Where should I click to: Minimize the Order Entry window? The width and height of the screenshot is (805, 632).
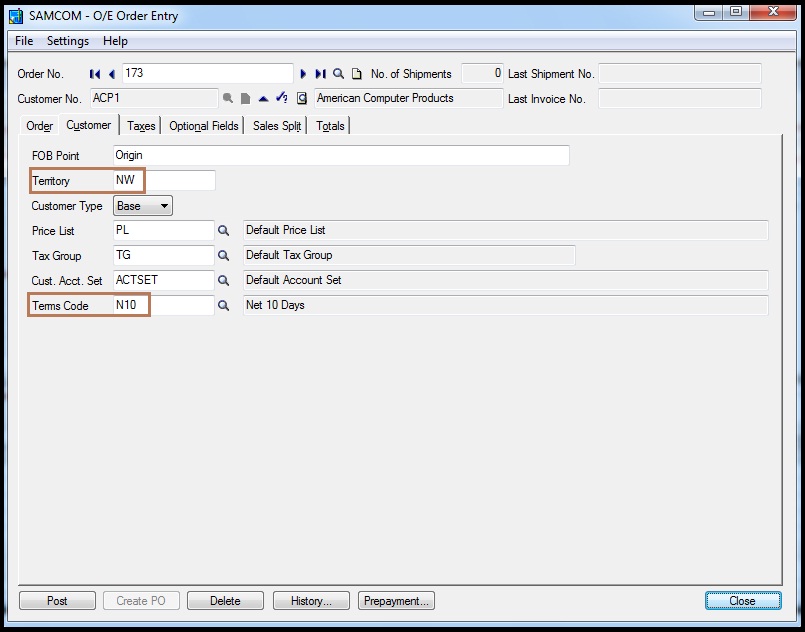click(709, 12)
